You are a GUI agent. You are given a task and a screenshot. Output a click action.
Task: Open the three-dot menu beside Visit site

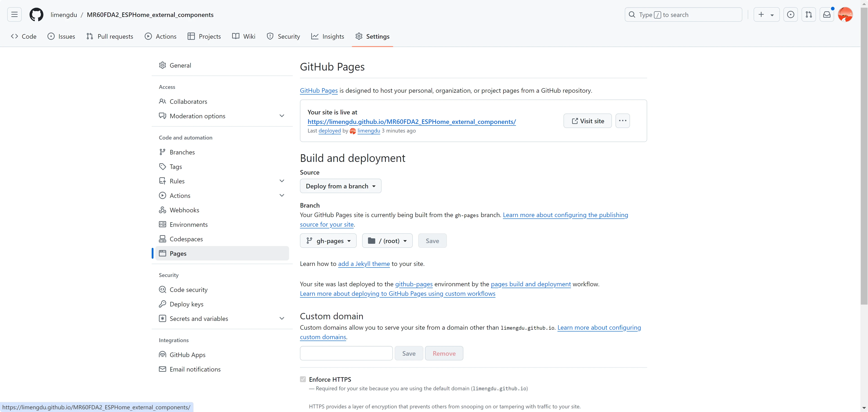point(622,121)
